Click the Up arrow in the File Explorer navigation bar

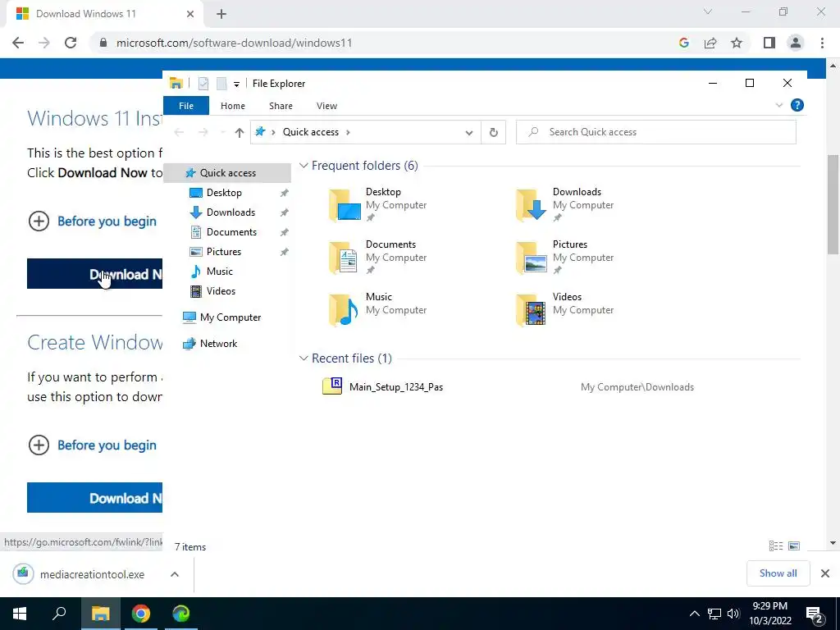[239, 132]
